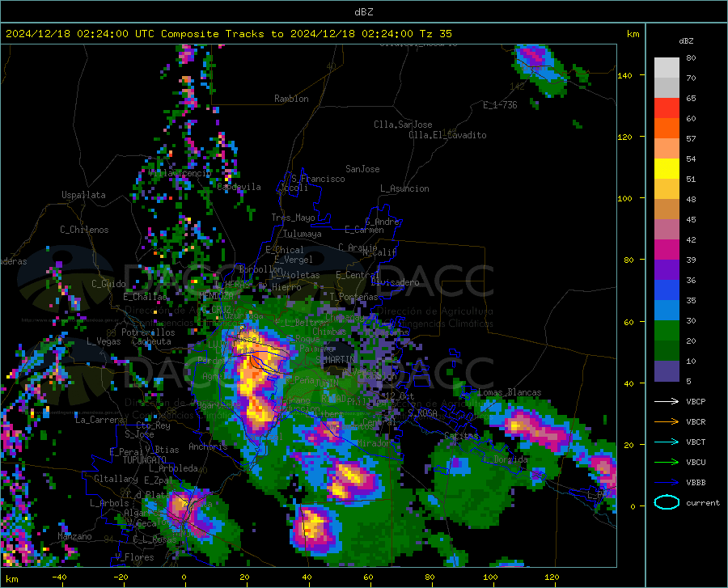Click the timestamp header '2024/12/18 02:24:00 UTC Composite'
This screenshot has width=728, height=588.
coord(112,34)
